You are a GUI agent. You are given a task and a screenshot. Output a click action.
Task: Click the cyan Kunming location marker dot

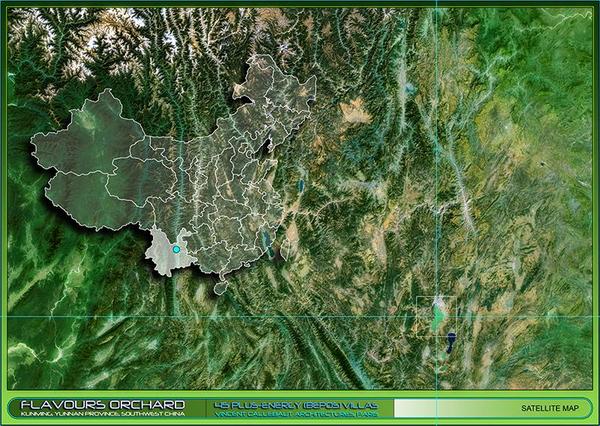click(176, 249)
